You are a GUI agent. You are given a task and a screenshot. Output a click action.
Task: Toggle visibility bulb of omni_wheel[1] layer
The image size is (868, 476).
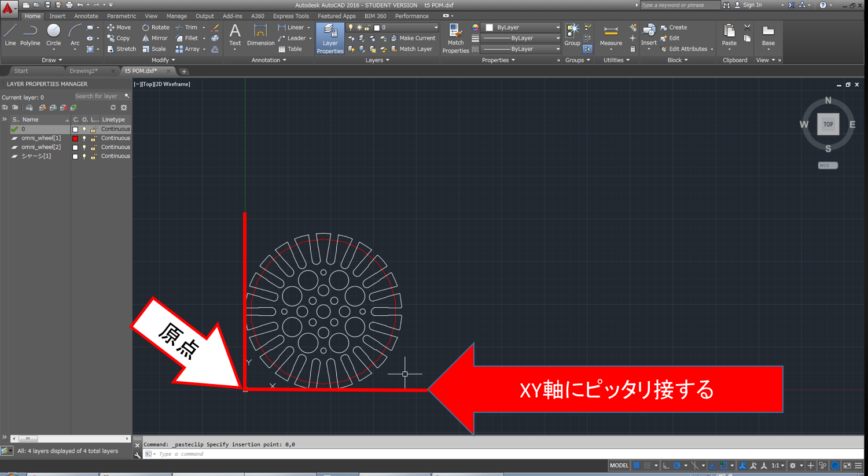84,139
